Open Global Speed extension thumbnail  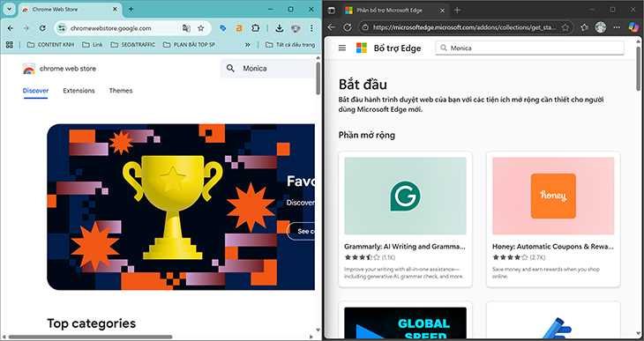pyautogui.click(x=406, y=322)
